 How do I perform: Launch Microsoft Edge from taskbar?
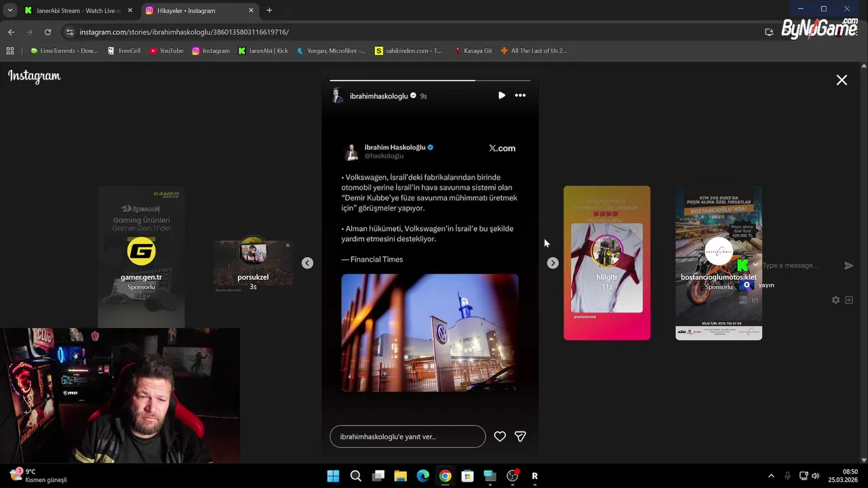tap(422, 476)
